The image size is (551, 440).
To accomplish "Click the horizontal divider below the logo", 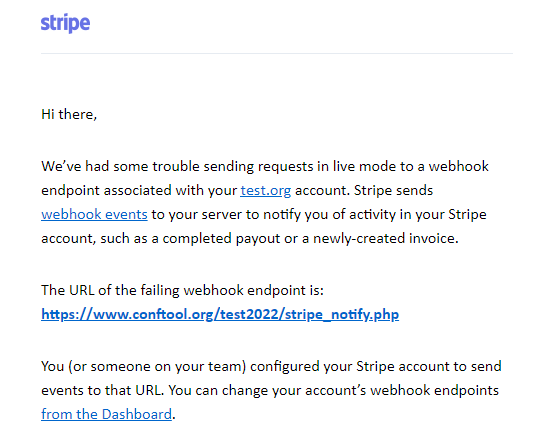I will (x=277, y=54).
